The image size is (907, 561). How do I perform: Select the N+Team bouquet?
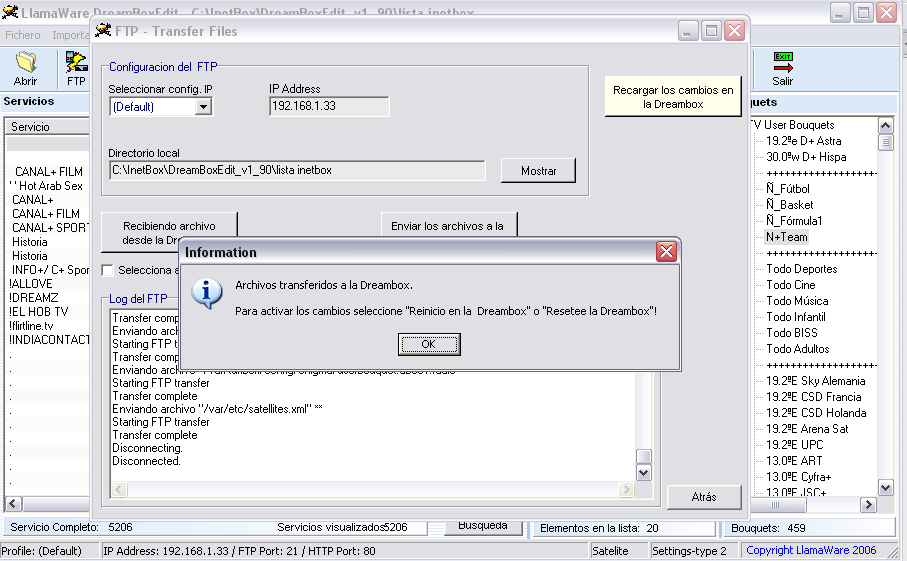787,237
